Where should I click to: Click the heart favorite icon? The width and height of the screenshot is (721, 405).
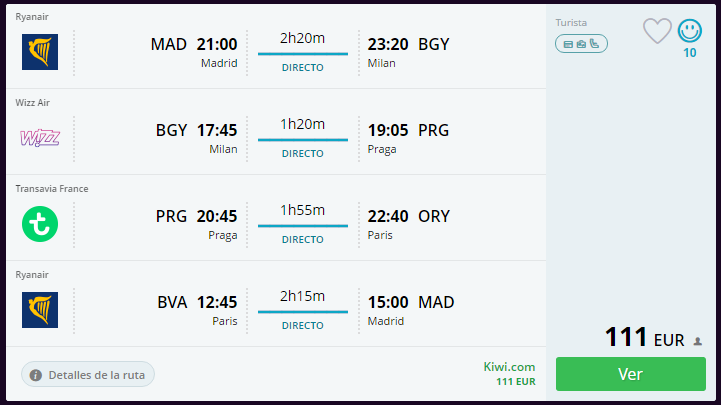[x=657, y=31]
